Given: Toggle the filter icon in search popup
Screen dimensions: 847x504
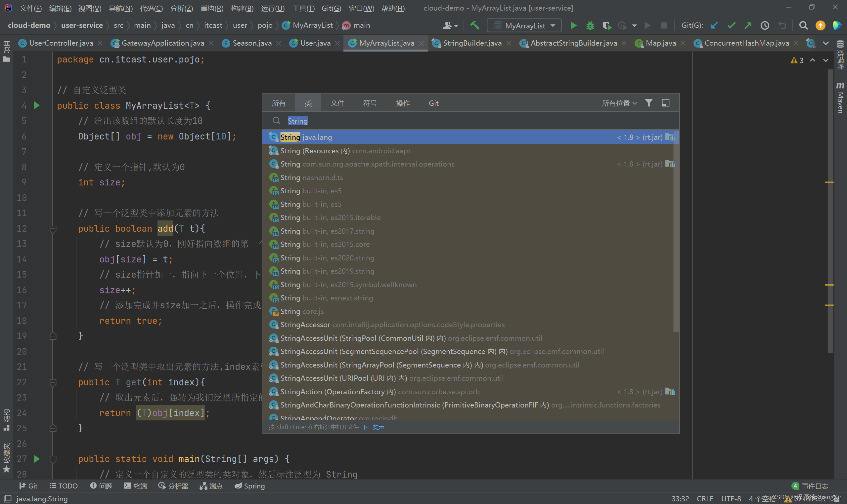Looking at the screenshot, I should pos(648,103).
